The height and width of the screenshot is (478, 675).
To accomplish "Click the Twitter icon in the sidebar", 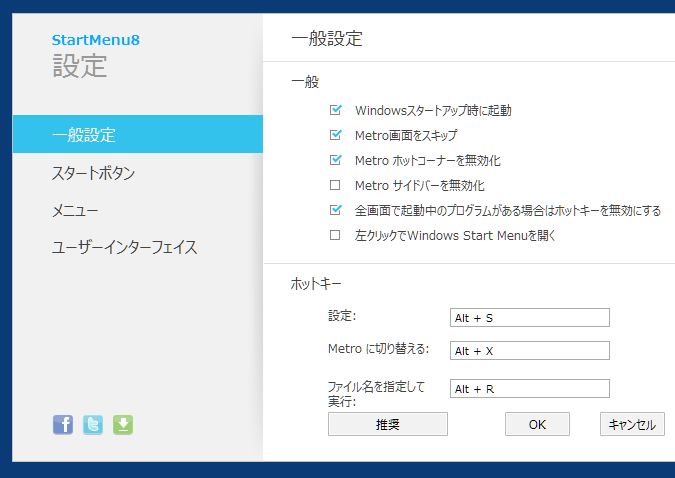I will pos(93,425).
